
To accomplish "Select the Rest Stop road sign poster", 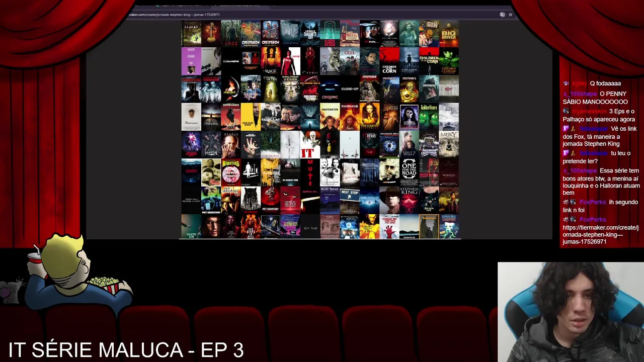I will click(350, 200).
